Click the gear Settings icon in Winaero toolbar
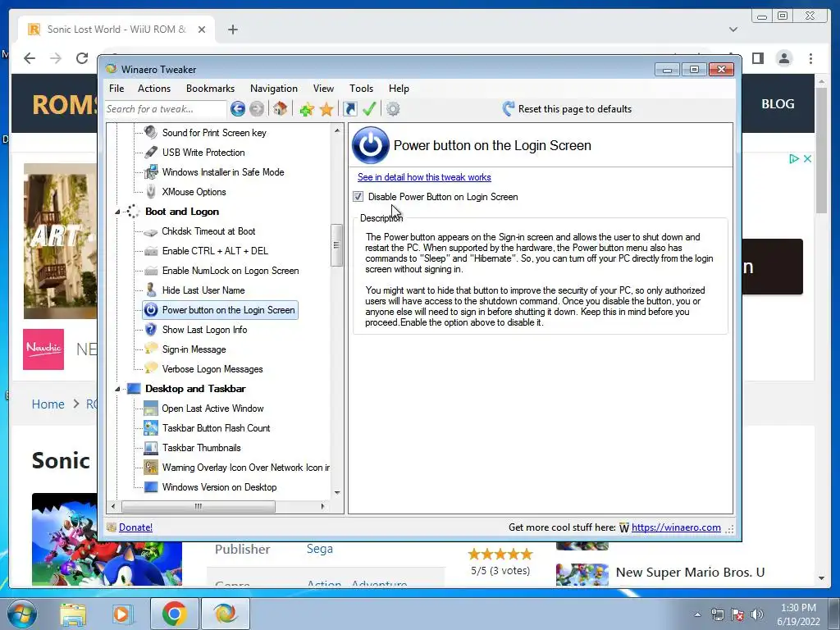 (393, 109)
